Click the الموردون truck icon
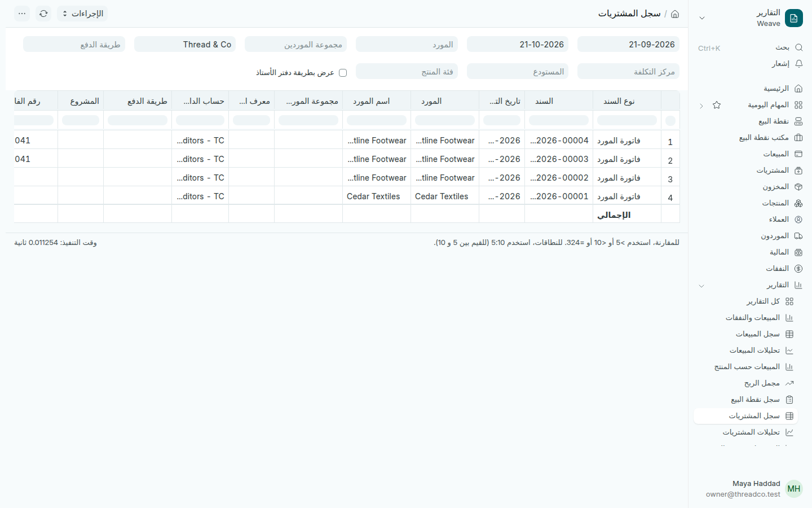Screen dimensions: 812x508 click(x=798, y=236)
